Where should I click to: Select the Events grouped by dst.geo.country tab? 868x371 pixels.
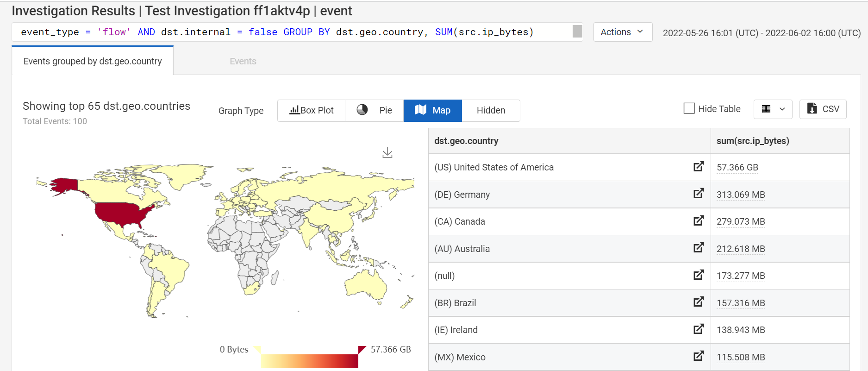[x=93, y=61]
